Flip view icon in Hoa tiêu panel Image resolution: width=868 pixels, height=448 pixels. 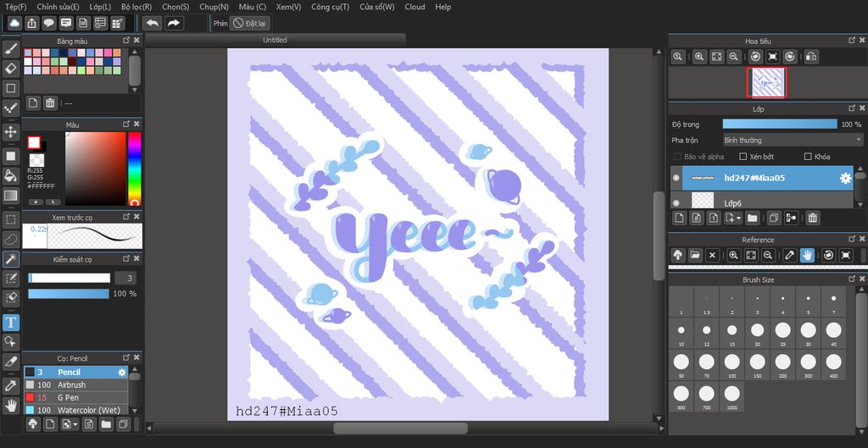pyautogui.click(x=811, y=57)
